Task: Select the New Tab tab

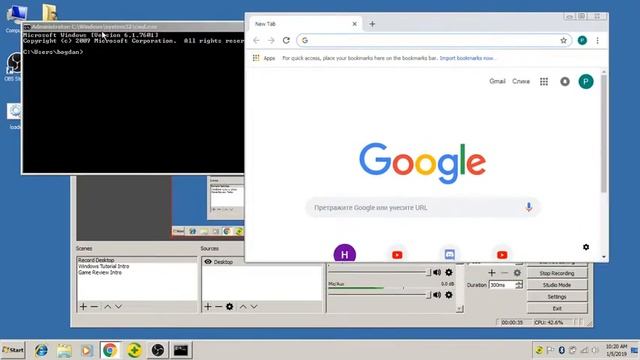Action: pos(304,24)
